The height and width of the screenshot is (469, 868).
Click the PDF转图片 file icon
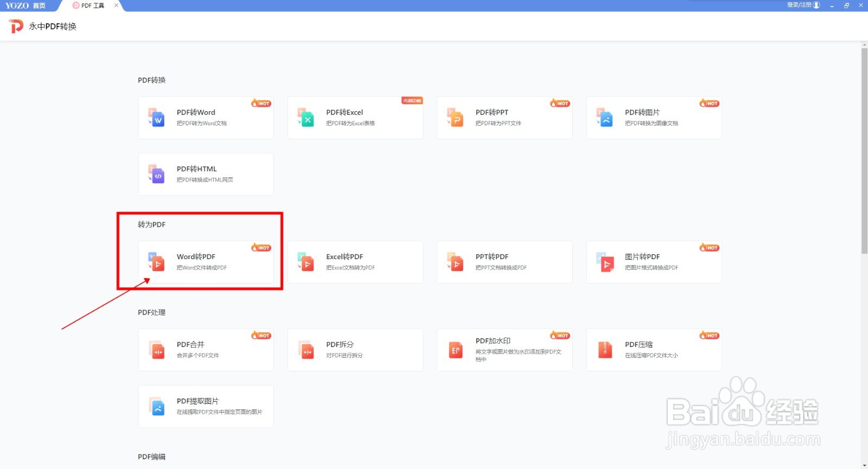coord(604,117)
